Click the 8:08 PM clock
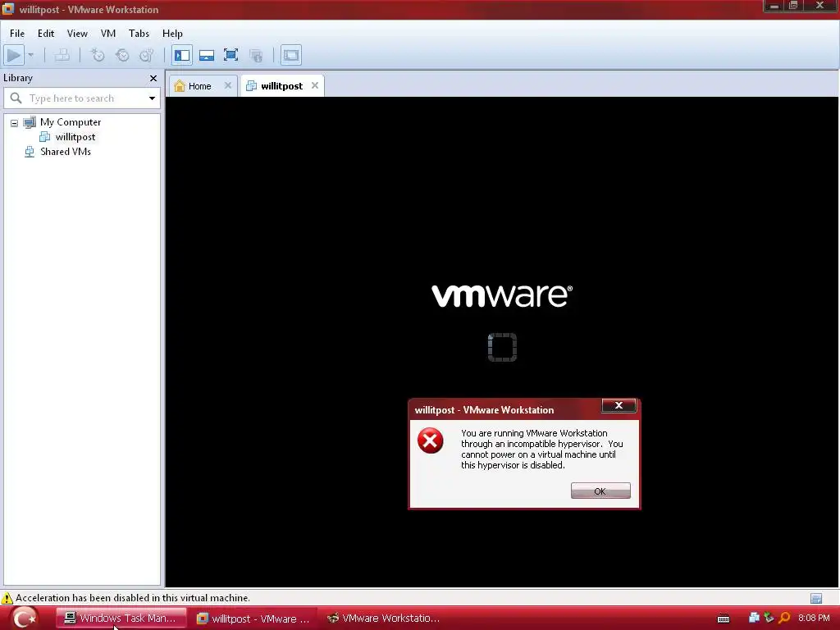This screenshot has width=840, height=630. (x=814, y=619)
